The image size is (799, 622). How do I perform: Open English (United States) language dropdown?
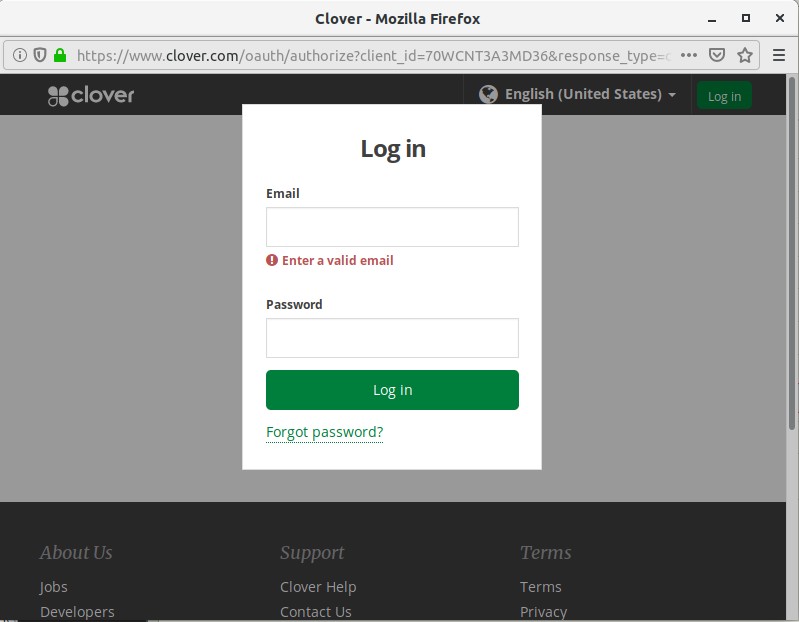tap(578, 94)
